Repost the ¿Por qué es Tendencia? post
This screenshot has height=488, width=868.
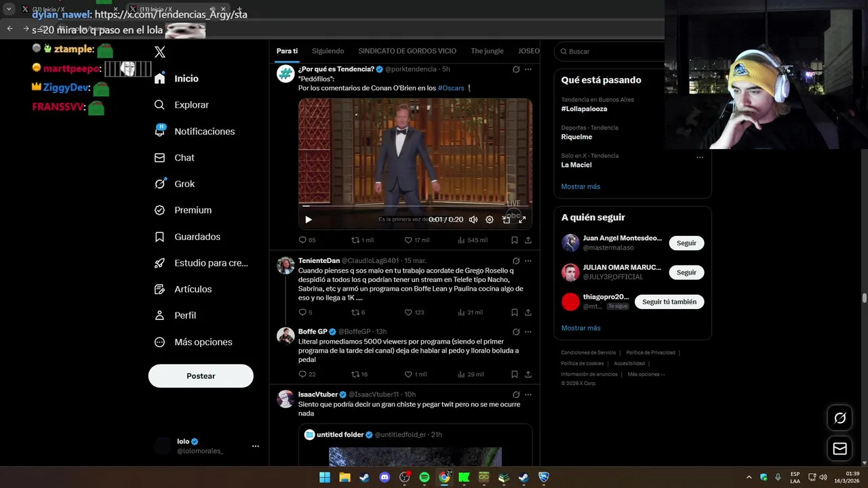[x=362, y=240]
